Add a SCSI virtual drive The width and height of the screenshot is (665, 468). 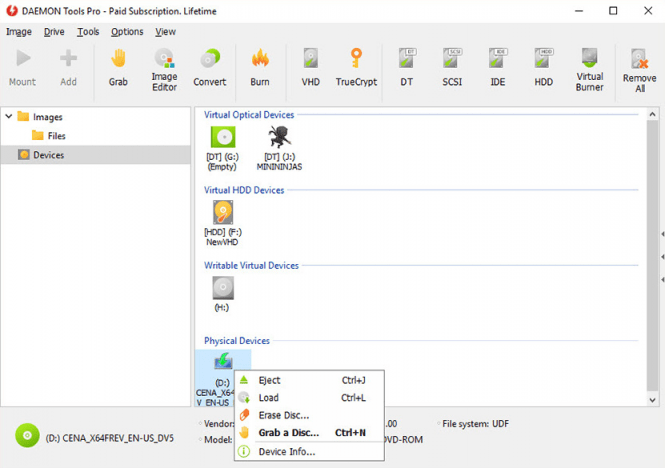452,68
